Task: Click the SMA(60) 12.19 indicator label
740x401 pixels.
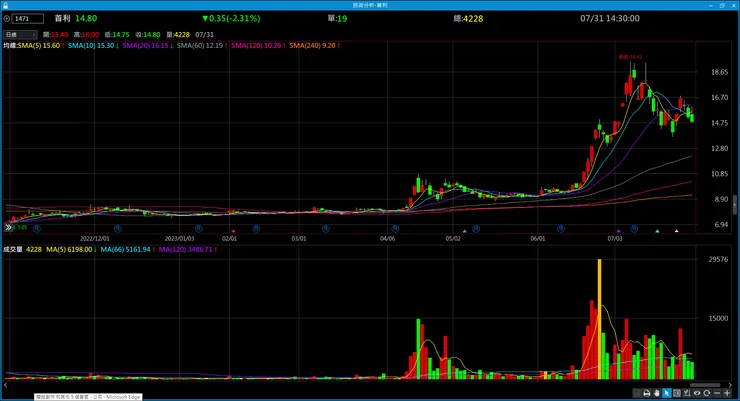Action: pos(202,46)
